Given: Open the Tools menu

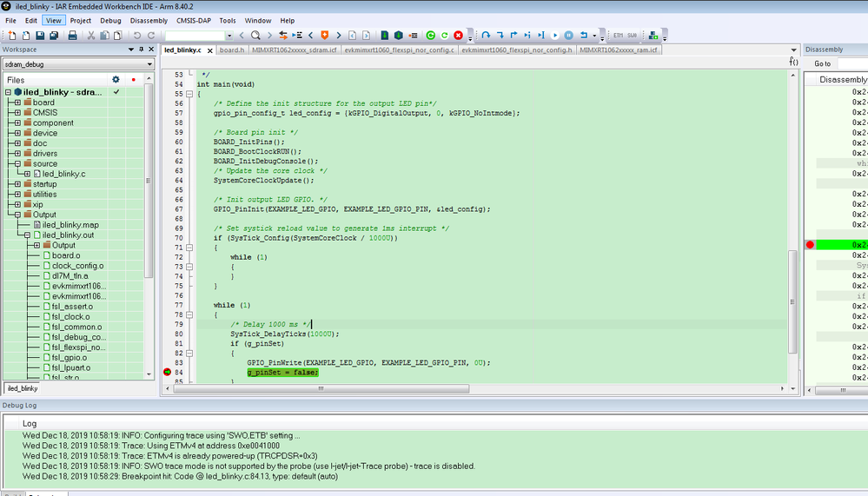Looking at the screenshot, I should pos(228,21).
